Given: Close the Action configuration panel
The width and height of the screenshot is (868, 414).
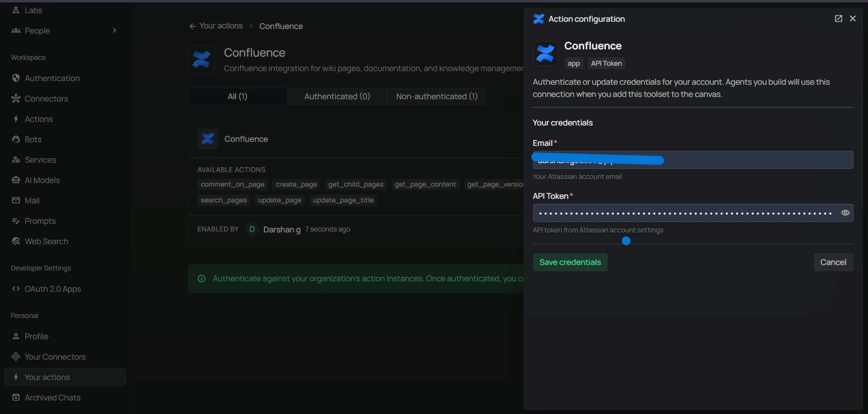Looking at the screenshot, I should click(x=853, y=19).
